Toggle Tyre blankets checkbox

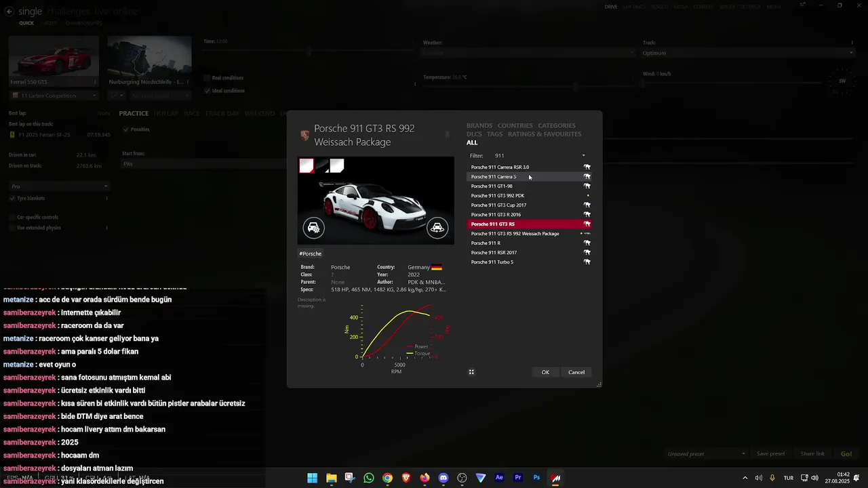(x=12, y=199)
